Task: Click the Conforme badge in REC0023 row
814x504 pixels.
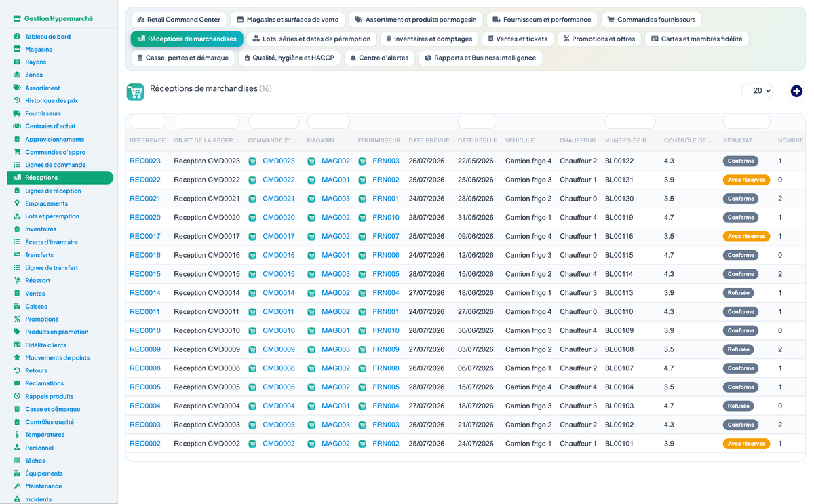Action: (x=741, y=161)
